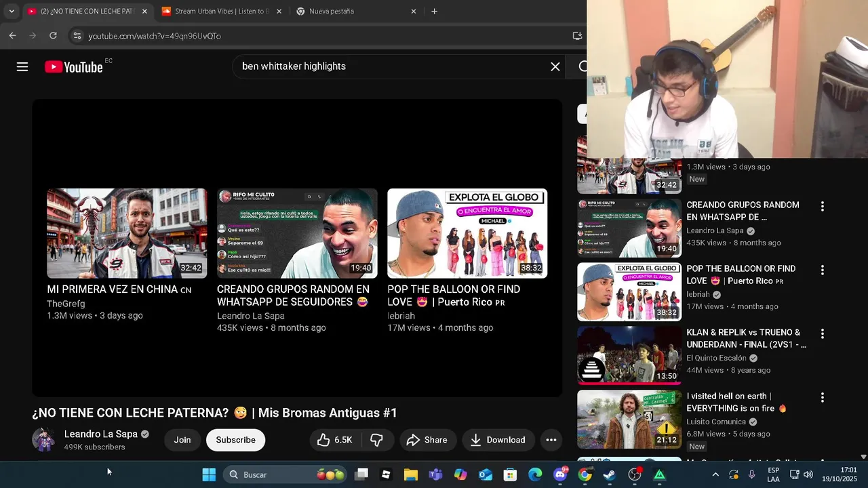Play CREANDO GRUPOS RANDOM endscreen thumbnail

pos(297,233)
